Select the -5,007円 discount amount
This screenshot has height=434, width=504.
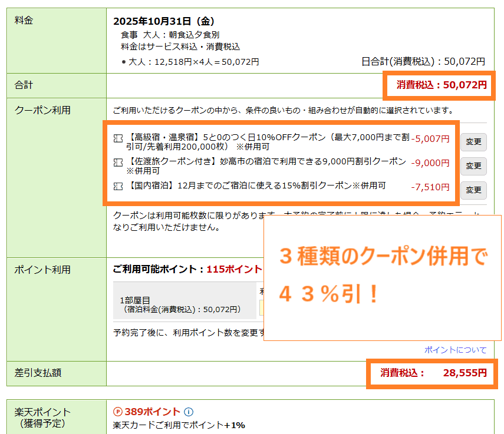point(430,139)
